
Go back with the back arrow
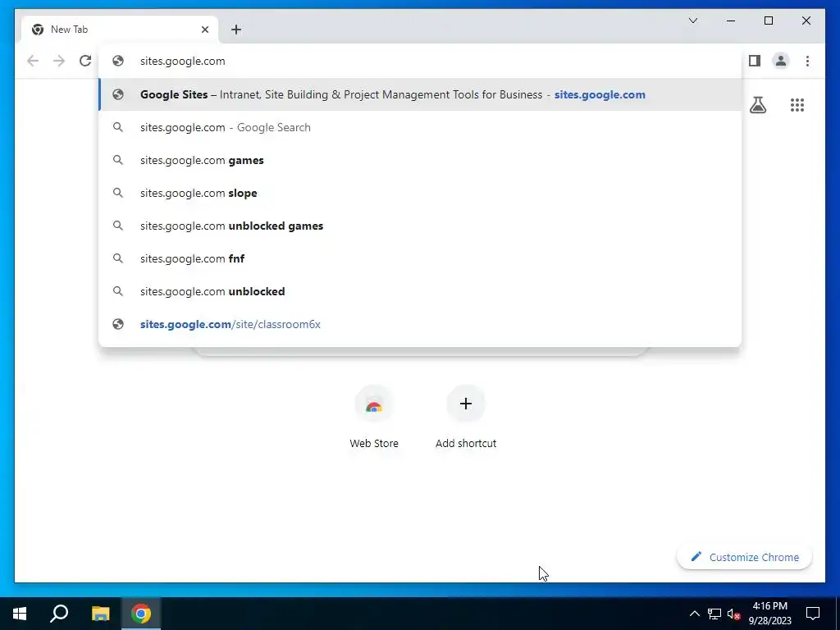pyautogui.click(x=33, y=61)
